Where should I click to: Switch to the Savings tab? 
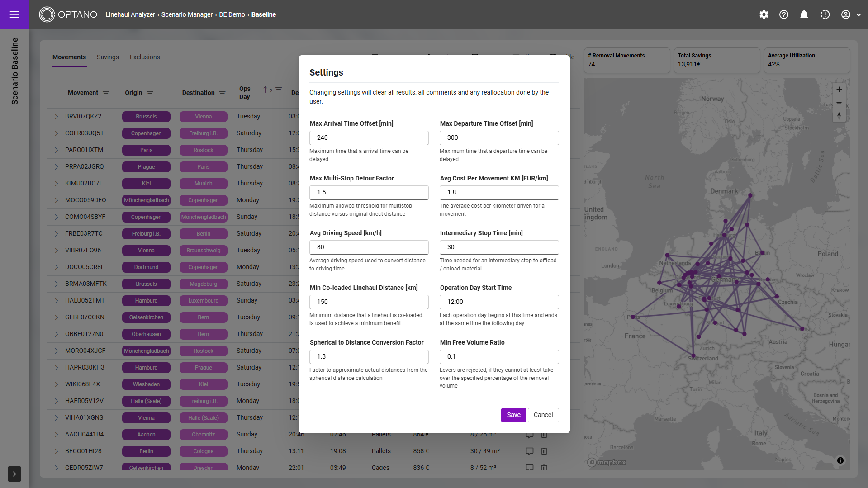coord(108,57)
